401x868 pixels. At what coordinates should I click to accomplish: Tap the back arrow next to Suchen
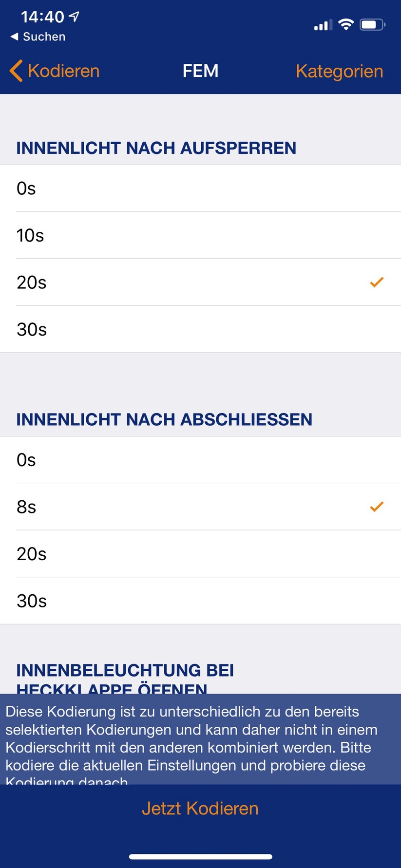(x=14, y=37)
